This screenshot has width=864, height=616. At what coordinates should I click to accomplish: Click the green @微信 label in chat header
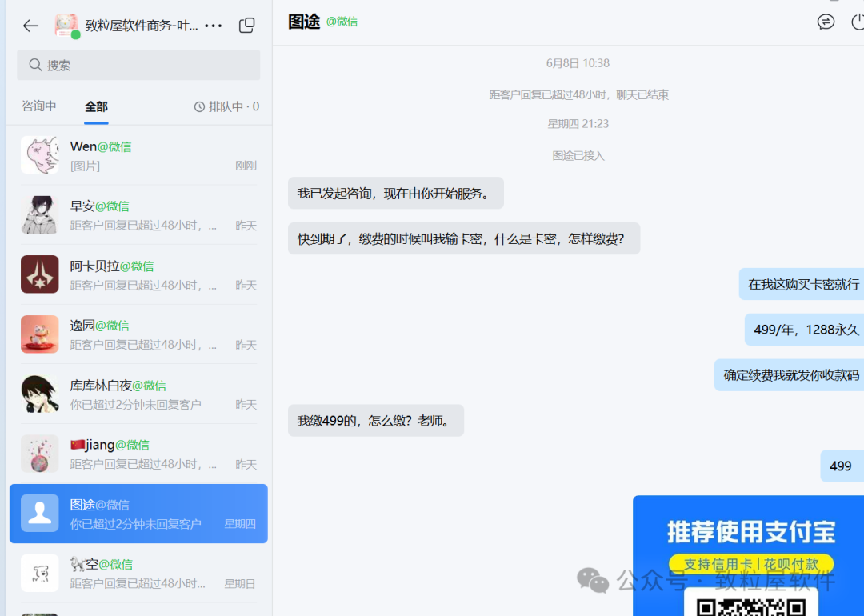pyautogui.click(x=342, y=22)
